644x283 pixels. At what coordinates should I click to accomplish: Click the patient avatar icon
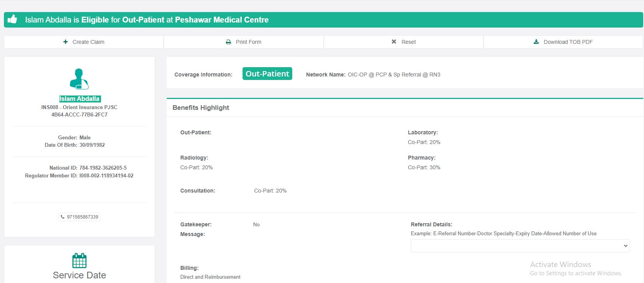[x=79, y=79]
